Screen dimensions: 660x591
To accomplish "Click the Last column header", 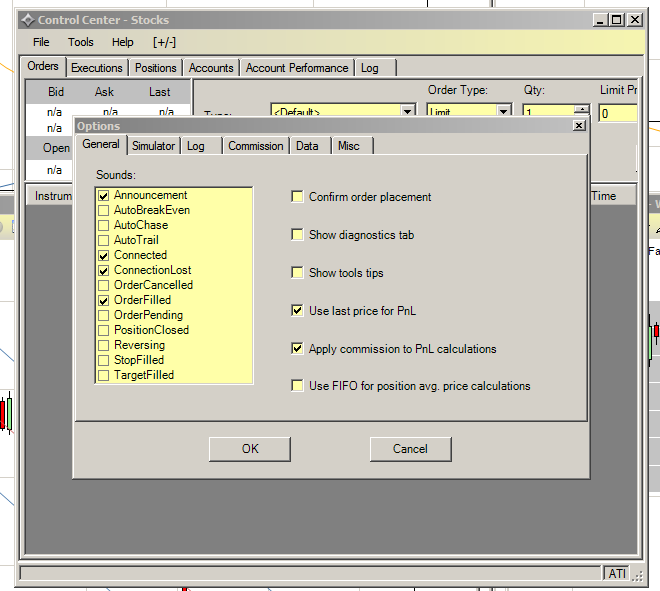I will [x=160, y=92].
